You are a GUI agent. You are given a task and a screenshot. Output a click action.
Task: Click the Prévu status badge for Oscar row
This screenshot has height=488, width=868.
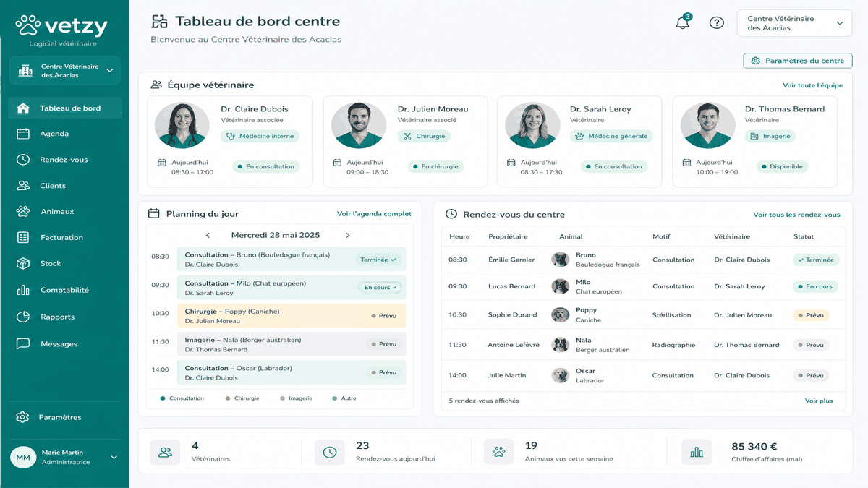811,376
